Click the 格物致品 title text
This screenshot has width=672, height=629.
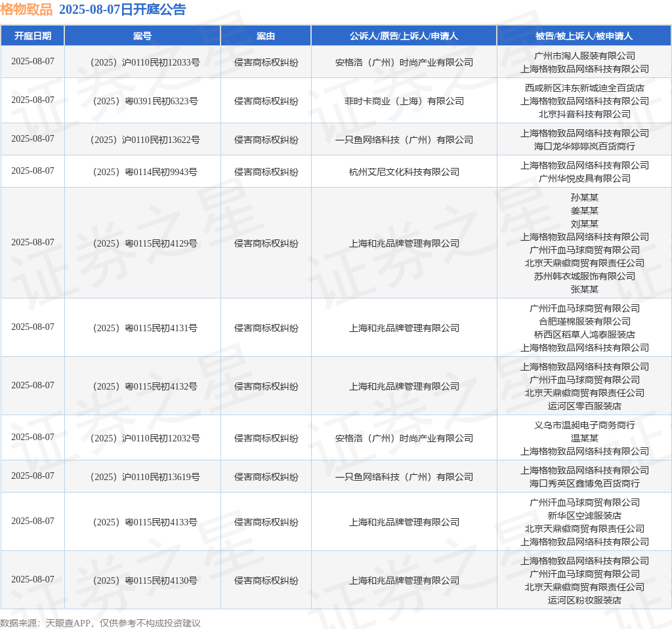(26, 9)
